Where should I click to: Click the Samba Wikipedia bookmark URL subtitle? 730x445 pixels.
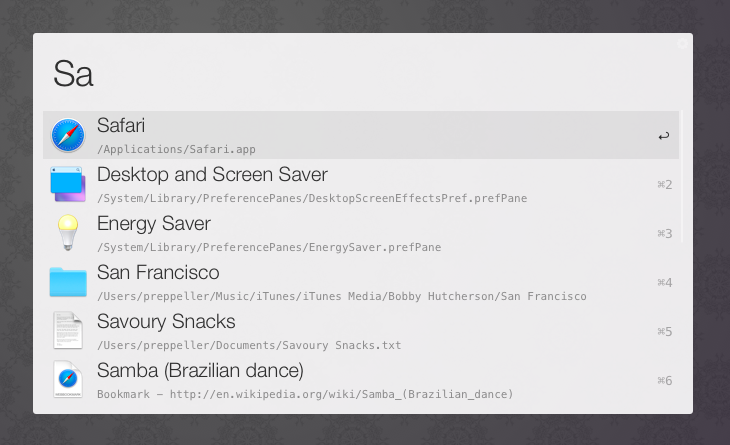point(305,394)
